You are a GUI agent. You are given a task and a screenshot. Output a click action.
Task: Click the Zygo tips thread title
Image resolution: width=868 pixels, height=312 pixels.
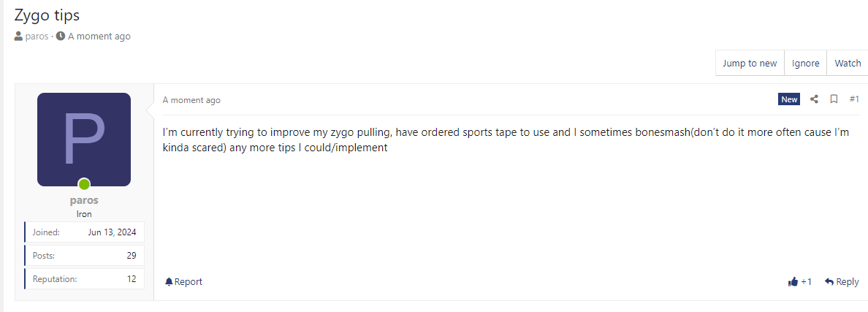(x=47, y=15)
